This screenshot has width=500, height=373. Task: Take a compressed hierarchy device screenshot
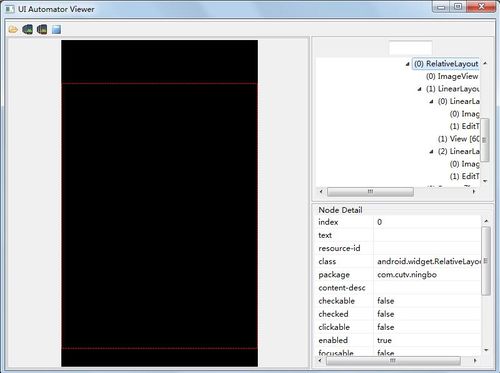42,29
